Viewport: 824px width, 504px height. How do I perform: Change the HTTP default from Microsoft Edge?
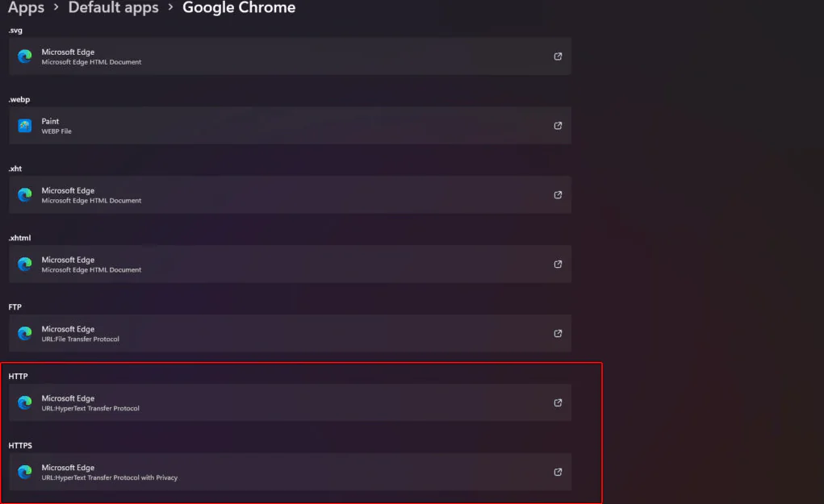pyautogui.click(x=291, y=403)
